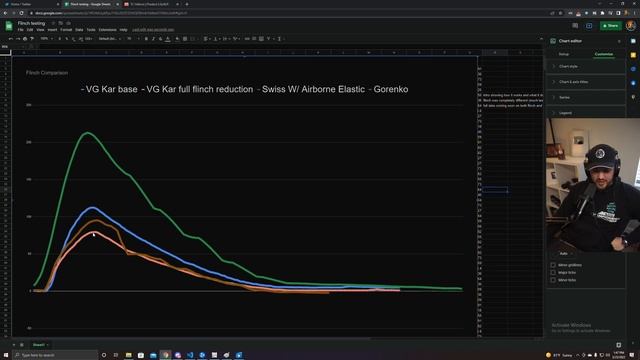Open the View menu
Image resolution: width=640 pixels, height=360 pixels.
coord(40,30)
